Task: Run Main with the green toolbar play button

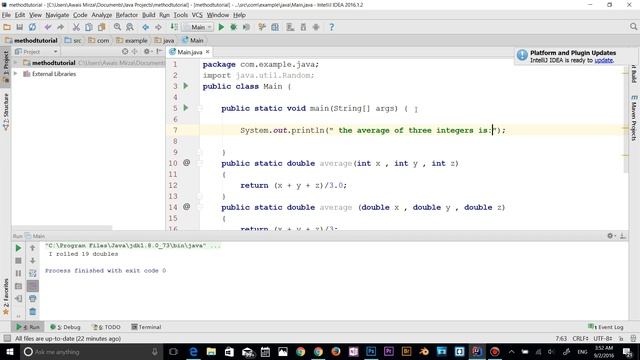Action: (221, 27)
